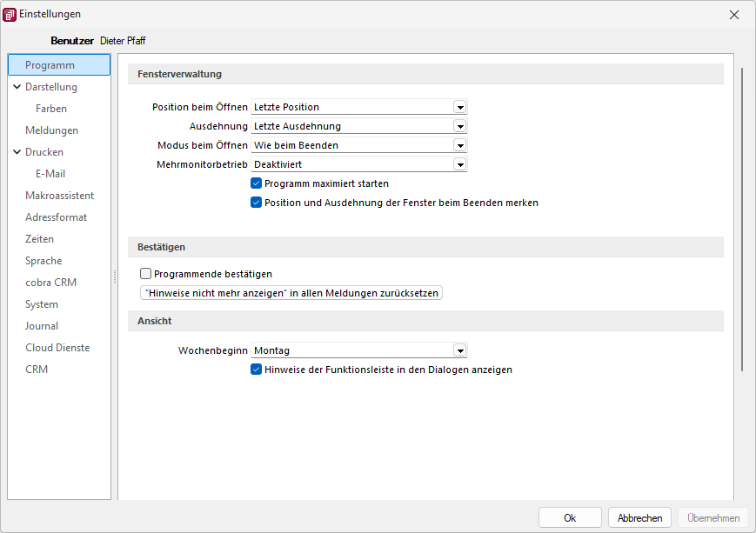Enable Programmende bestätigen checkbox

[146, 274]
